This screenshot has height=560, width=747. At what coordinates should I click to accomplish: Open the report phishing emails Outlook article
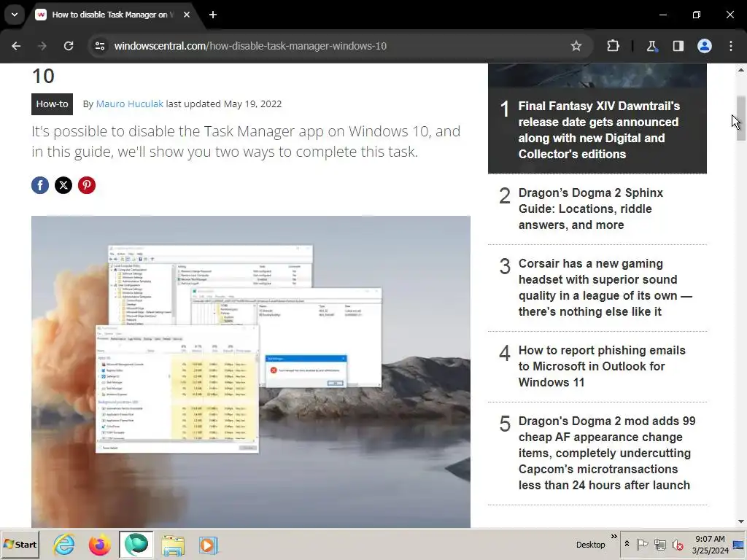click(602, 366)
